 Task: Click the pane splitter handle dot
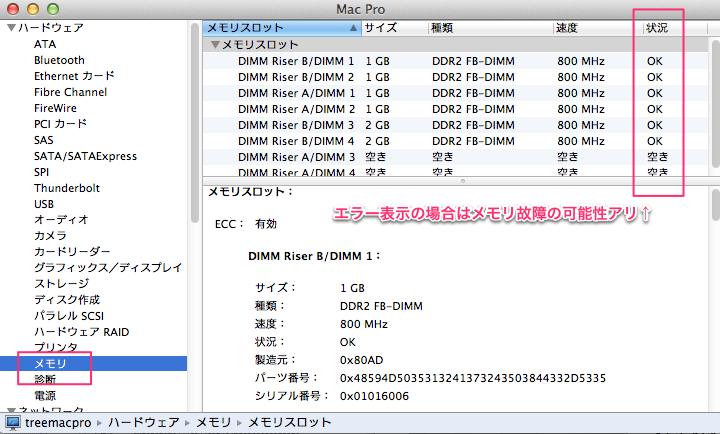coord(463,181)
